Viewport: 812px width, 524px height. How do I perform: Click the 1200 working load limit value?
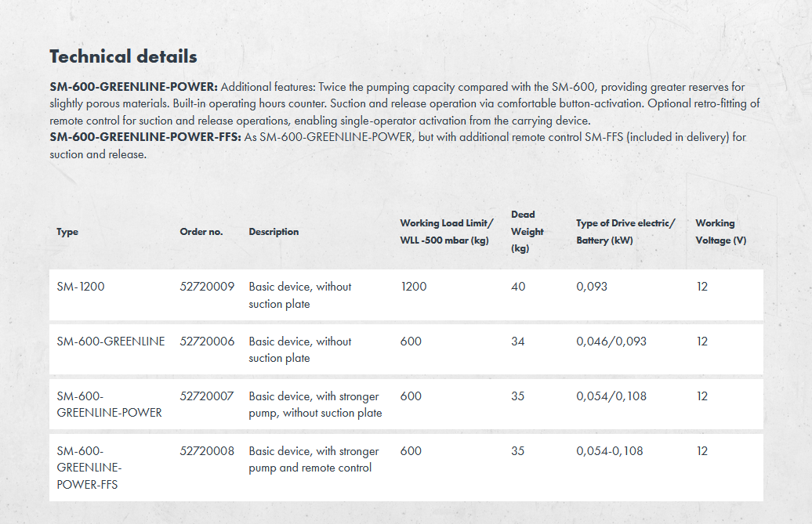(414, 287)
